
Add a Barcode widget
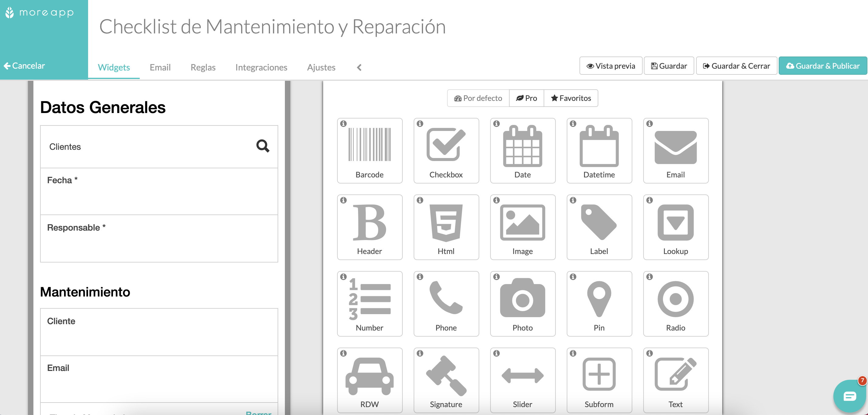click(x=370, y=150)
